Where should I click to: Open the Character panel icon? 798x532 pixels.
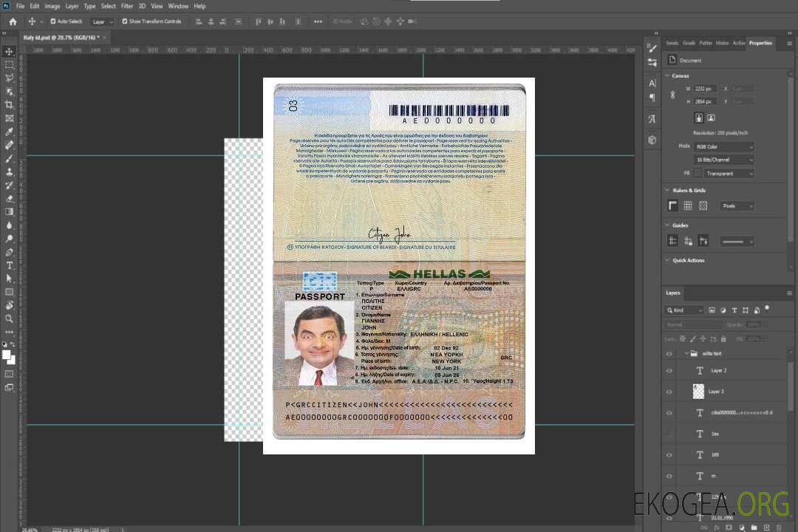tap(652, 83)
